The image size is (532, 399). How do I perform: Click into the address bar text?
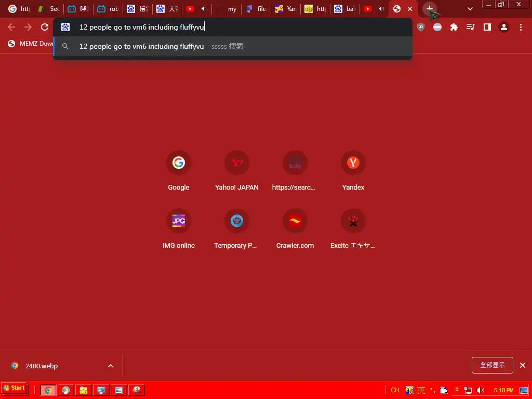142,27
